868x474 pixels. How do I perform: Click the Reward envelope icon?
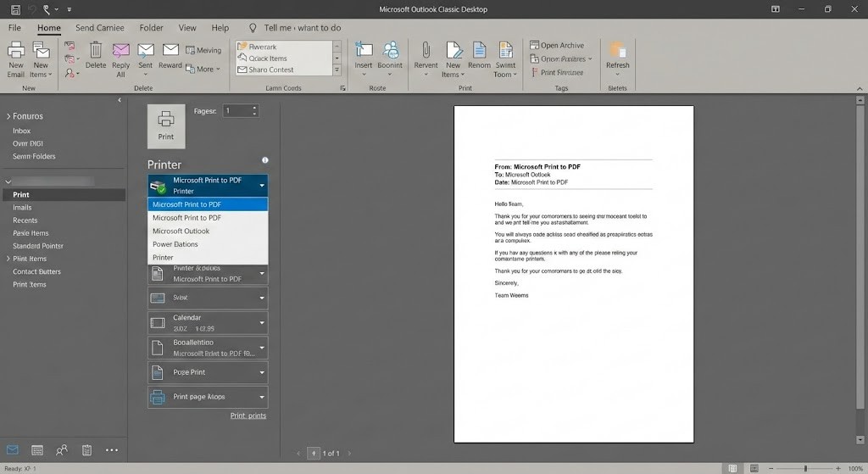click(170, 50)
